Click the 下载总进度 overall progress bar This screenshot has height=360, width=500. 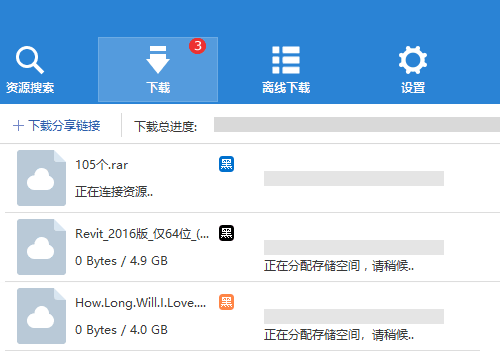[357, 124]
